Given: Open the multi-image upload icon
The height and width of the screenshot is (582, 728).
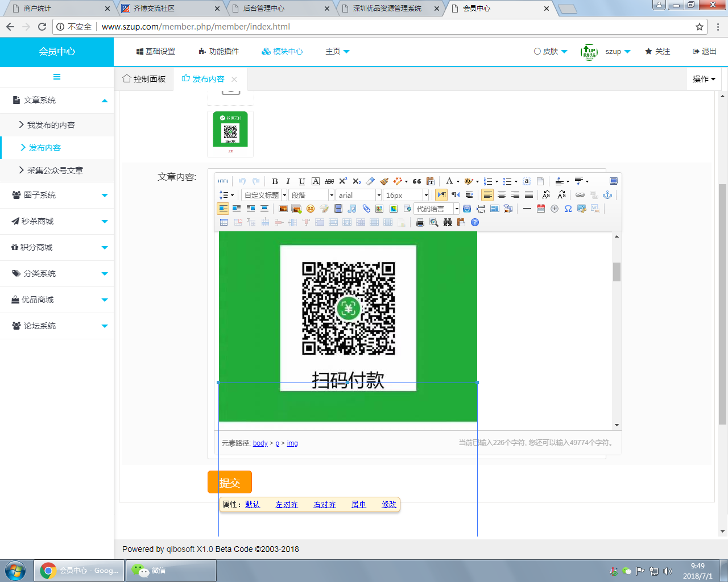Looking at the screenshot, I should click(x=296, y=209).
